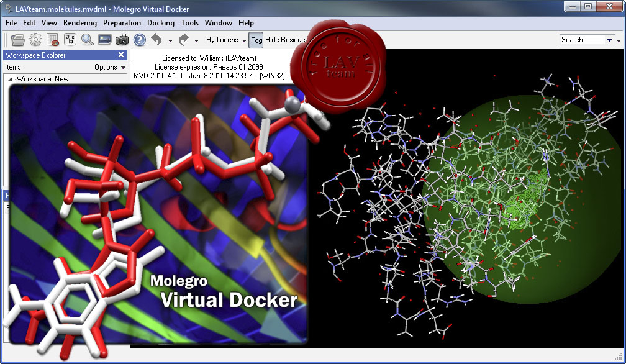
Task: Click the gear settings toolbar icon
Action: pos(35,40)
